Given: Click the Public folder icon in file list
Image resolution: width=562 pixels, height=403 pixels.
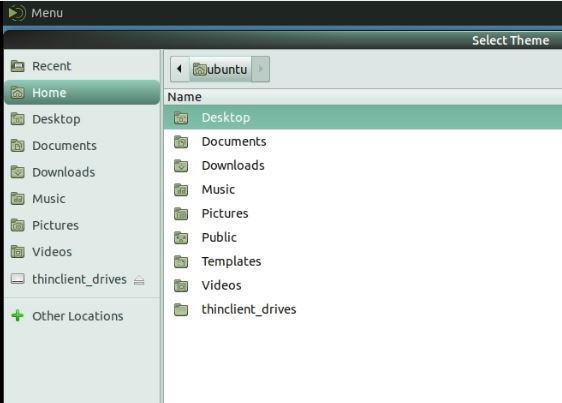Looking at the screenshot, I should (181, 238).
